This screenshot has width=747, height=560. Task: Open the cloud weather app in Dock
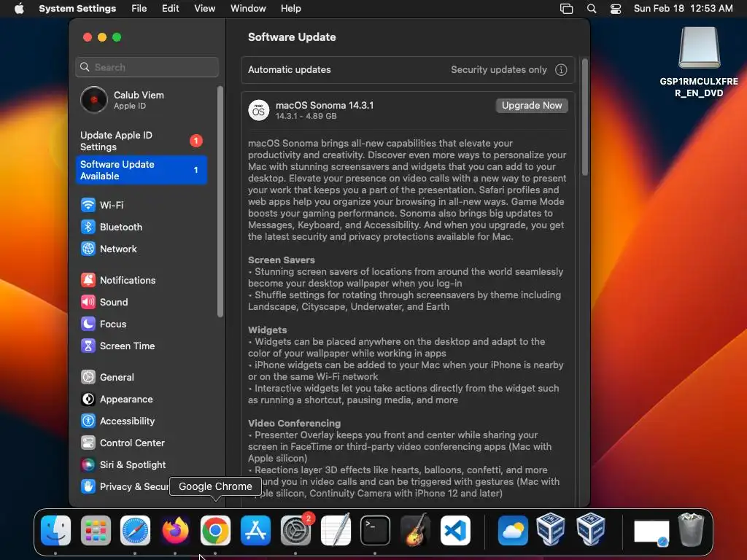513,531
